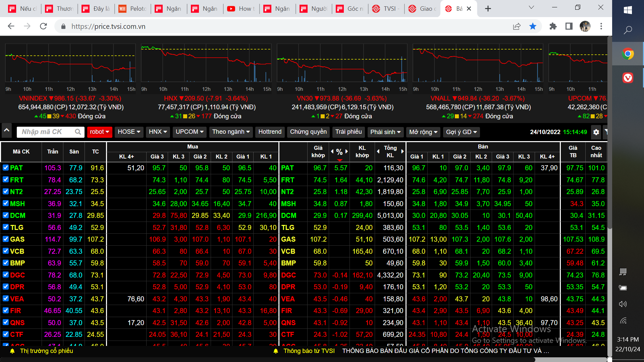Click the notification bell beside Thị trường cổ phiếu
The image size is (644, 362).
[12, 351]
